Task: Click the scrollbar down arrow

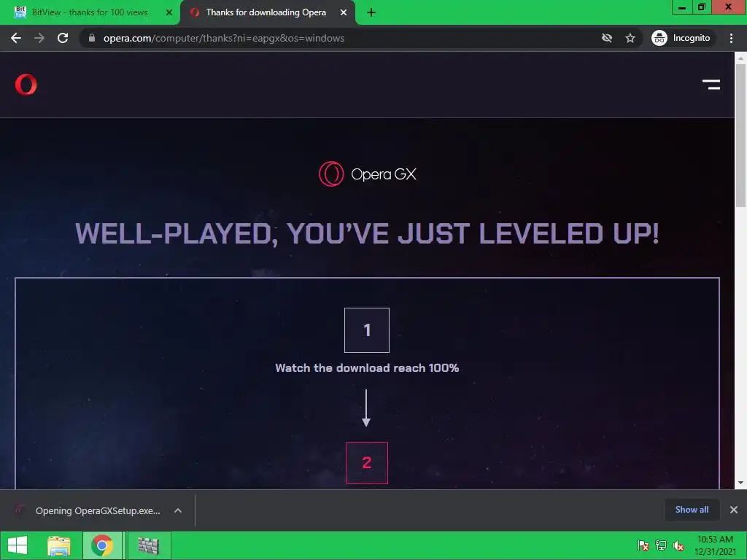Action: coord(740,483)
